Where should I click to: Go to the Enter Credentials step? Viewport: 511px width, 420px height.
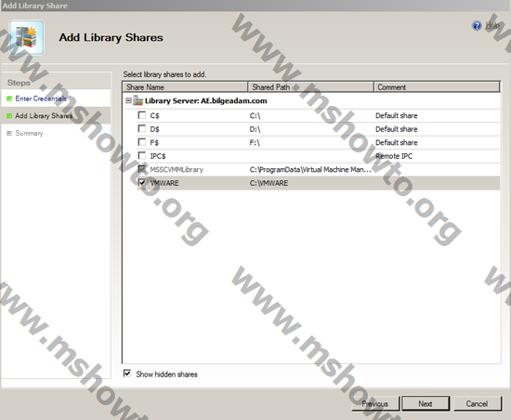(41, 98)
